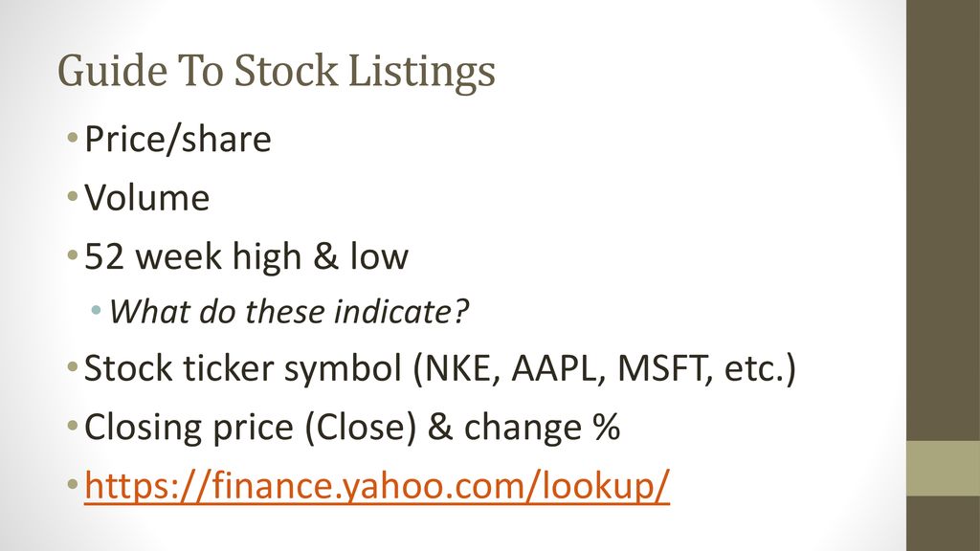
Task: Click the small blue sub-bullet marker
Action: pos(96,309)
